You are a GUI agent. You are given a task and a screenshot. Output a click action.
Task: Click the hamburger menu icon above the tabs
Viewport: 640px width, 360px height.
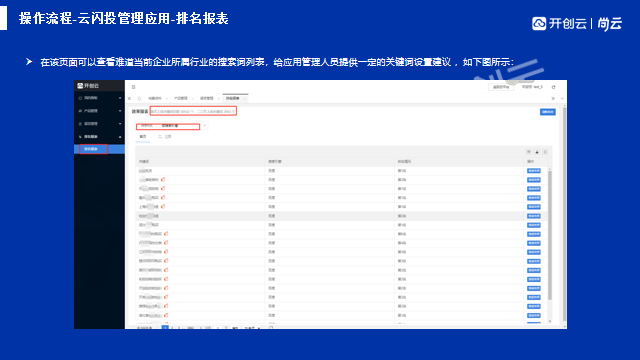(133, 87)
